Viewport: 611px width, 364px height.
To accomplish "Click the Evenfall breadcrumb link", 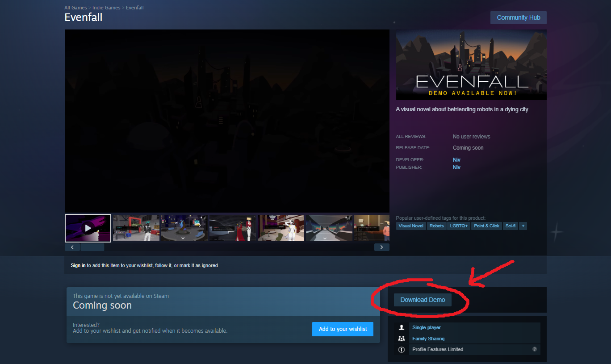I will pos(135,8).
